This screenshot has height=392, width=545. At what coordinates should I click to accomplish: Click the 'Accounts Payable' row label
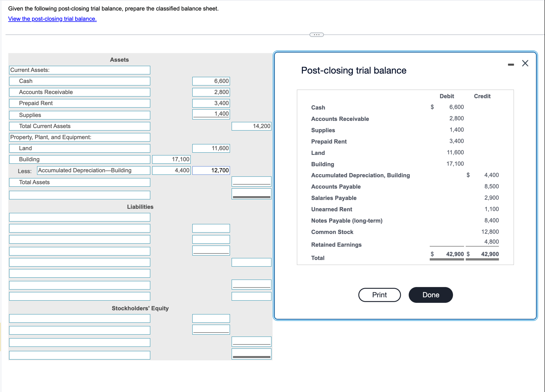(336, 187)
